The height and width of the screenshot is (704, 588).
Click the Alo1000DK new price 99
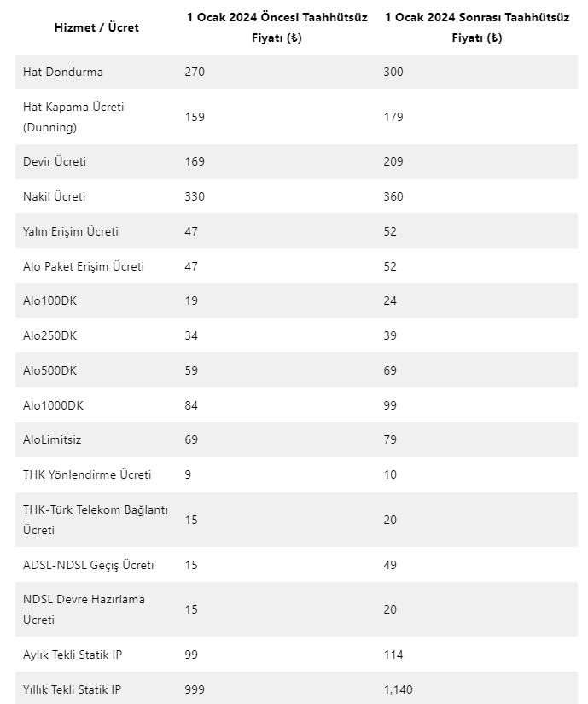(x=390, y=405)
